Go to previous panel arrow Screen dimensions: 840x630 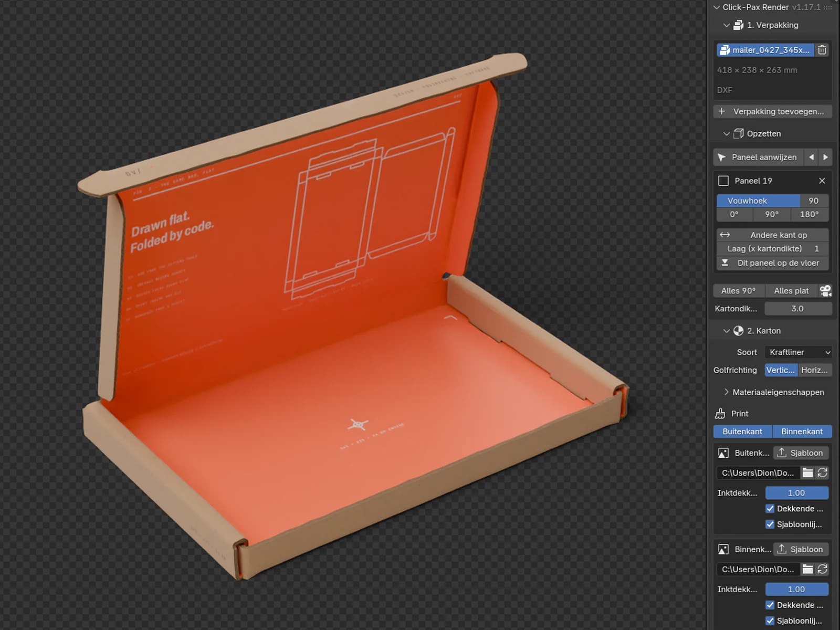[812, 157]
